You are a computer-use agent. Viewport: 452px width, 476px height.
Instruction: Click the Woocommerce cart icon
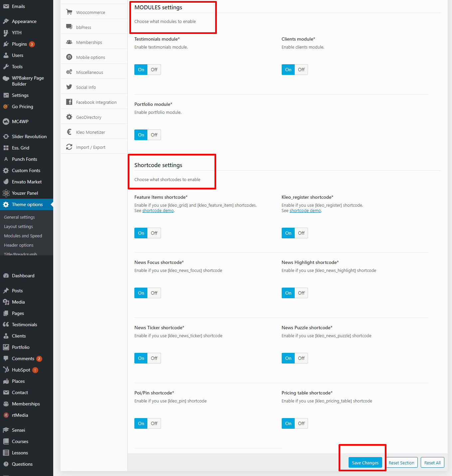(x=69, y=12)
